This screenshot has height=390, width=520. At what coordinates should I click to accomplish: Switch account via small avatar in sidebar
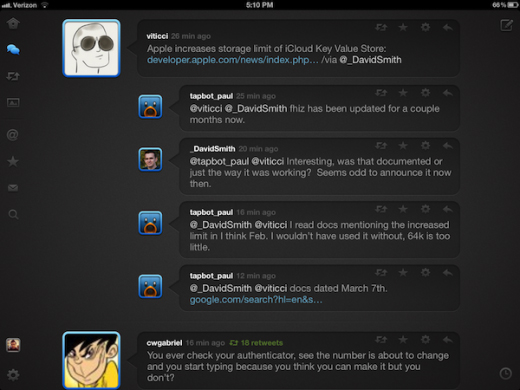(13, 345)
